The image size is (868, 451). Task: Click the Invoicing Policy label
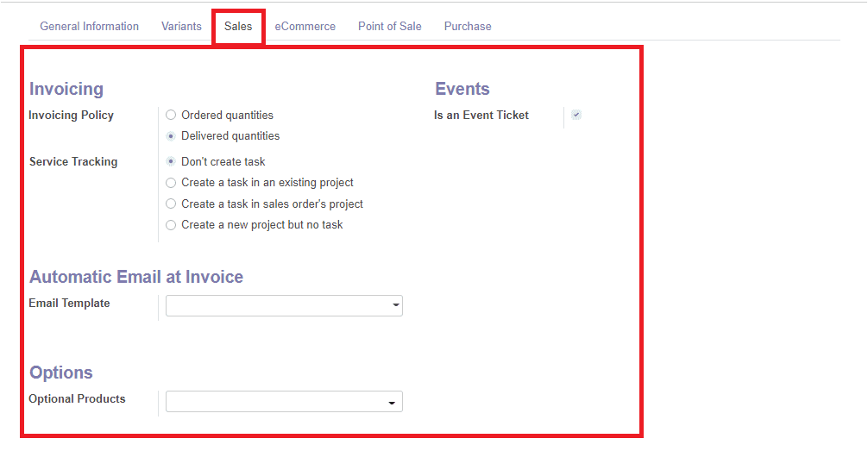coord(71,115)
